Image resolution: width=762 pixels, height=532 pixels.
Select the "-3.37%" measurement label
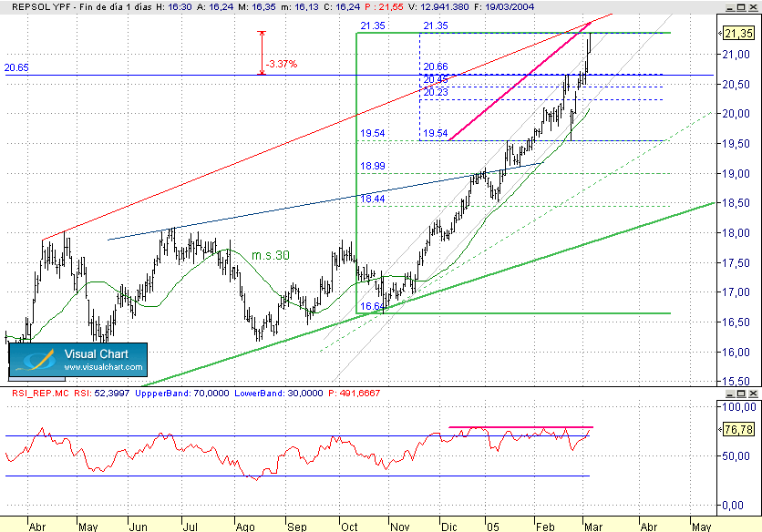282,64
